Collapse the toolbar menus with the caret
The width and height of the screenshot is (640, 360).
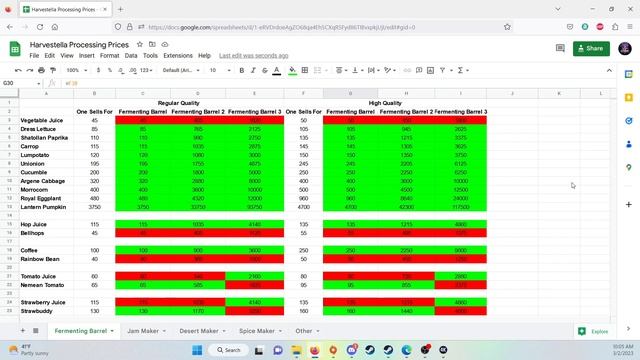[x=609, y=71]
